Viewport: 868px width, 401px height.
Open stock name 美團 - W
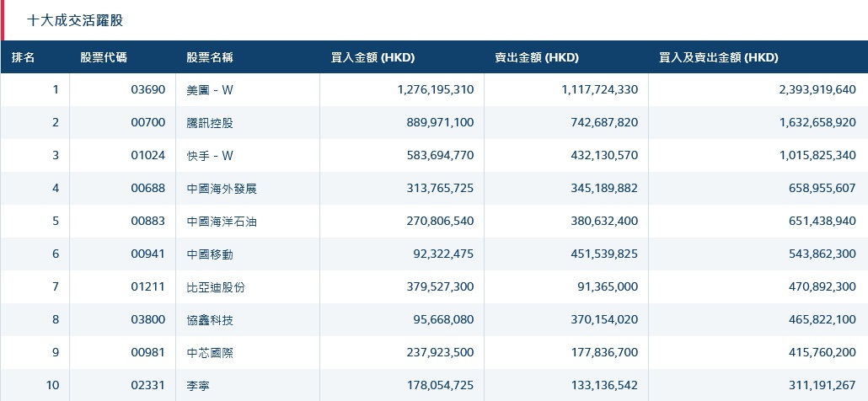[x=211, y=90]
